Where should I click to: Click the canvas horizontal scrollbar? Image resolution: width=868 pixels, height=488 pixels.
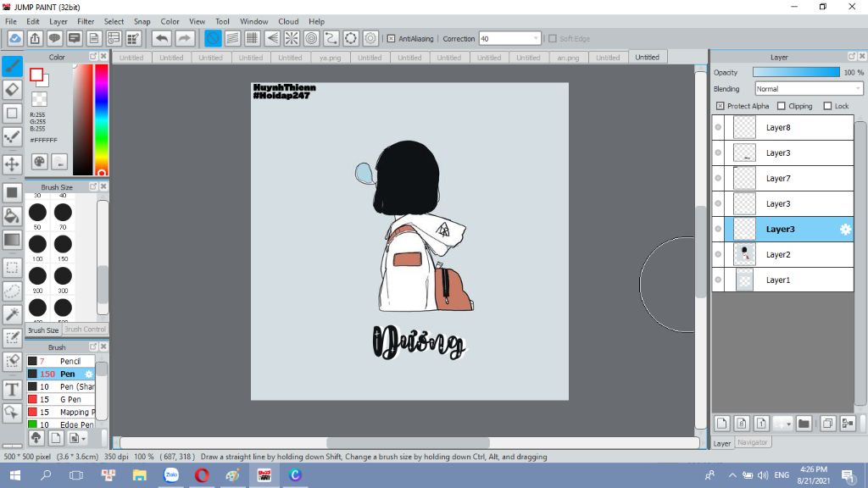point(409,443)
